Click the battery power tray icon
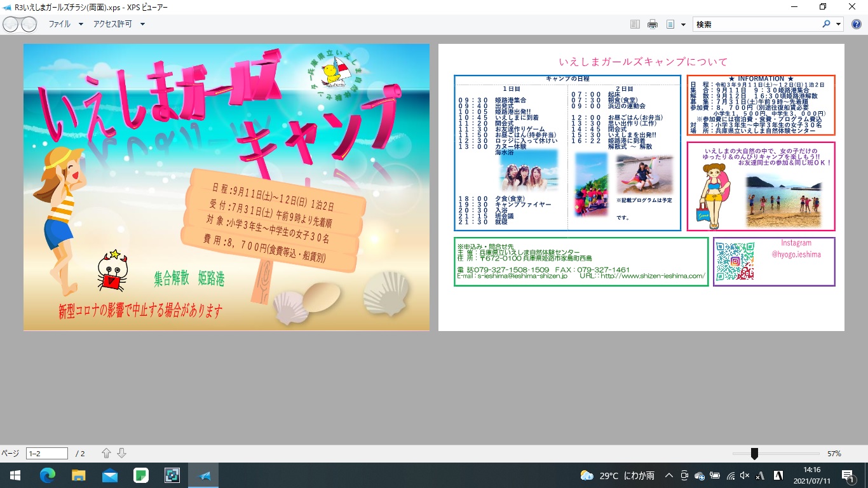The image size is (868, 488). click(x=715, y=475)
